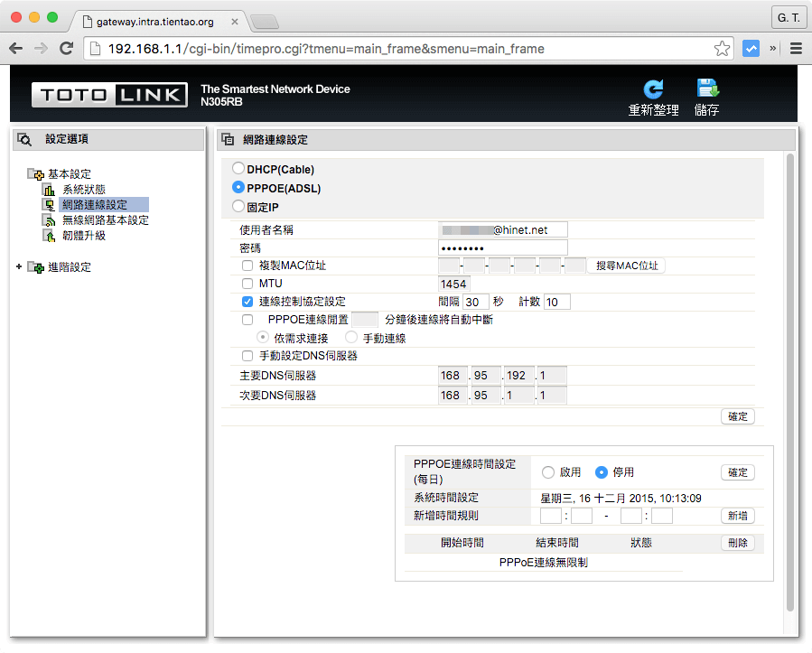Toggle 手動設定DNS伺服器 checkbox
The height and width of the screenshot is (653, 812).
(247, 356)
